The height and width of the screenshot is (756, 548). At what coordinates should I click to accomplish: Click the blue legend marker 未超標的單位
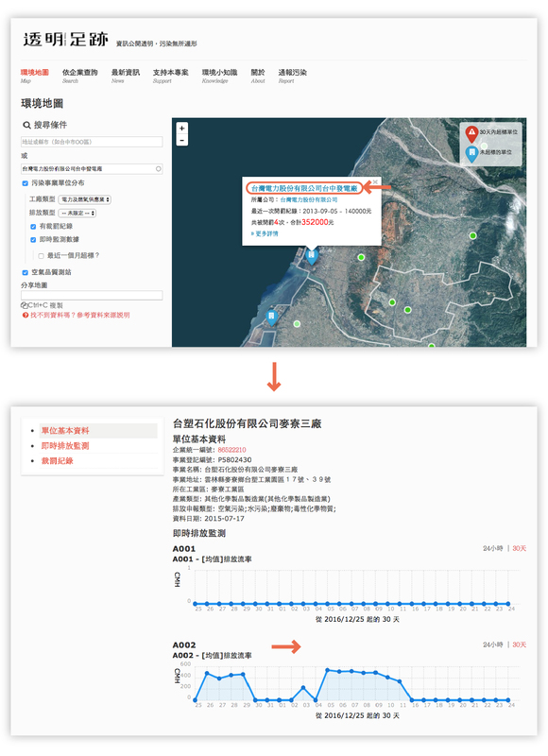click(x=471, y=153)
